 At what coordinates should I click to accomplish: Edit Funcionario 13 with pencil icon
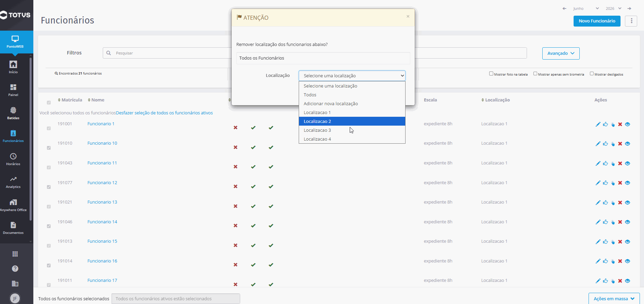click(598, 203)
